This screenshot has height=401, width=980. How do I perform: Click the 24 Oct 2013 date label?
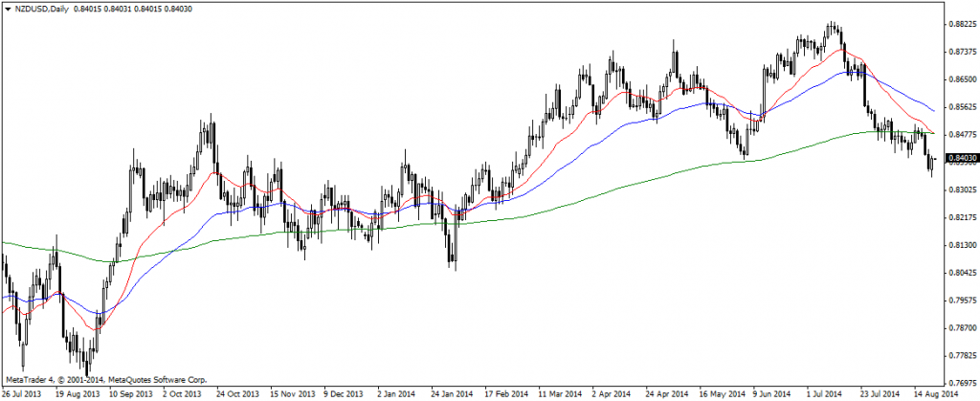236,393
